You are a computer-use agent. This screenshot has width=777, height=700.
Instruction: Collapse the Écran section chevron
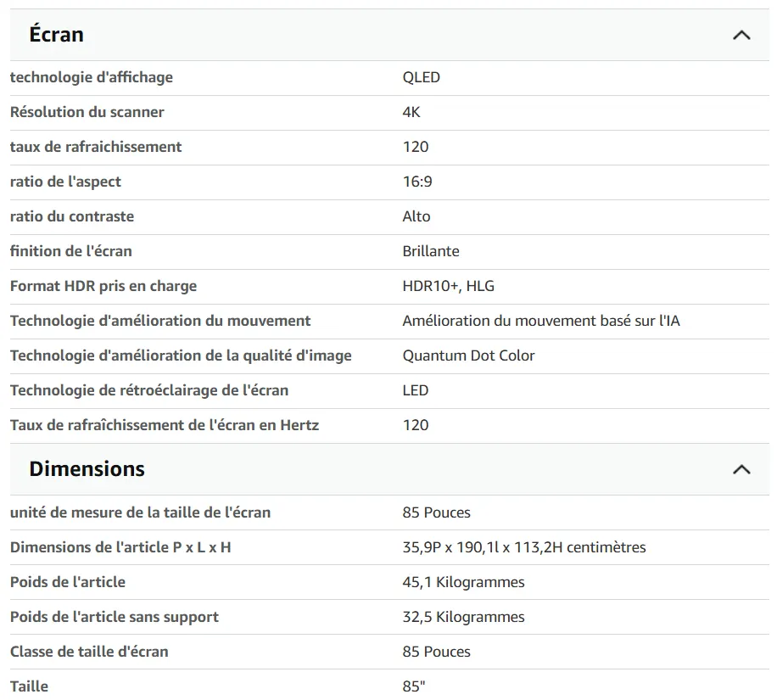coord(741,35)
